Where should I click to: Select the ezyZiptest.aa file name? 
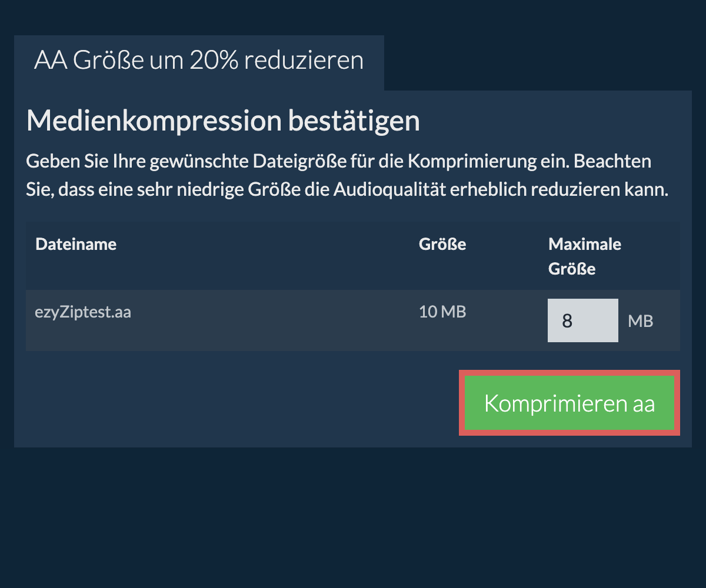[x=83, y=312]
